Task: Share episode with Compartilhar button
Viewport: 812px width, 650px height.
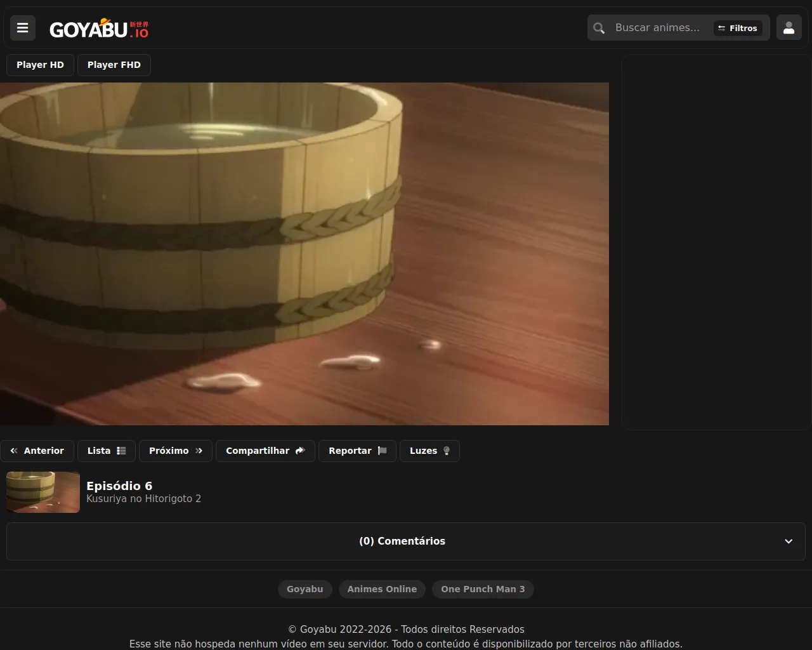Action: (x=265, y=451)
